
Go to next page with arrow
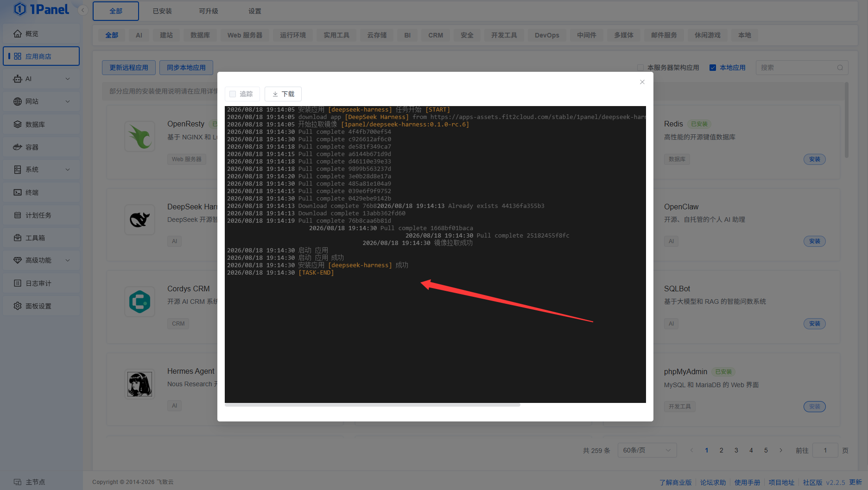tap(781, 450)
